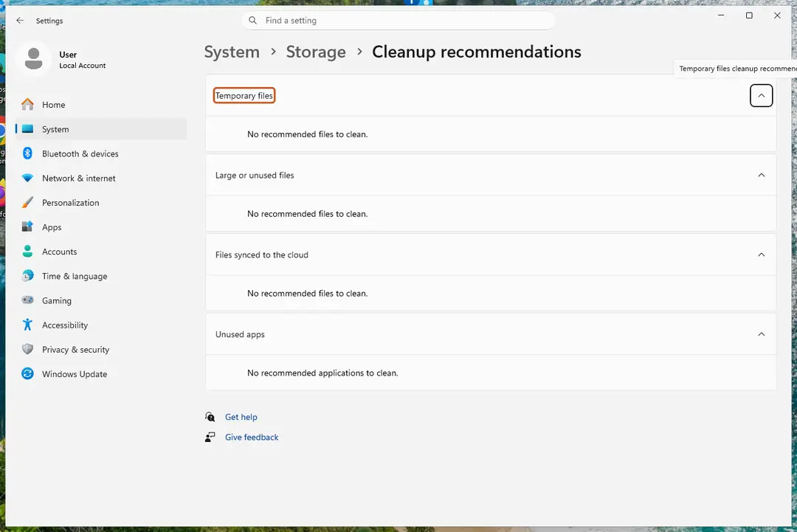
Task: Click the Home house icon
Action: coord(27,105)
